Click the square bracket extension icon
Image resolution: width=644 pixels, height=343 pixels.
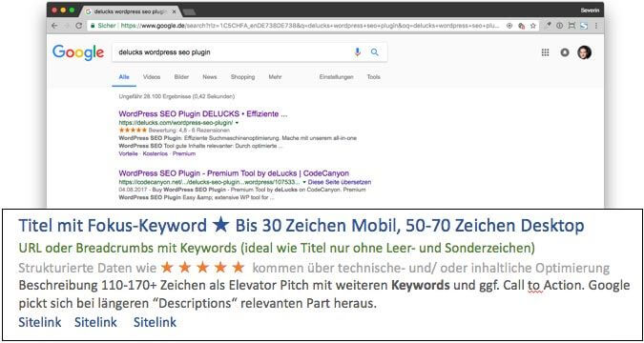(x=571, y=26)
